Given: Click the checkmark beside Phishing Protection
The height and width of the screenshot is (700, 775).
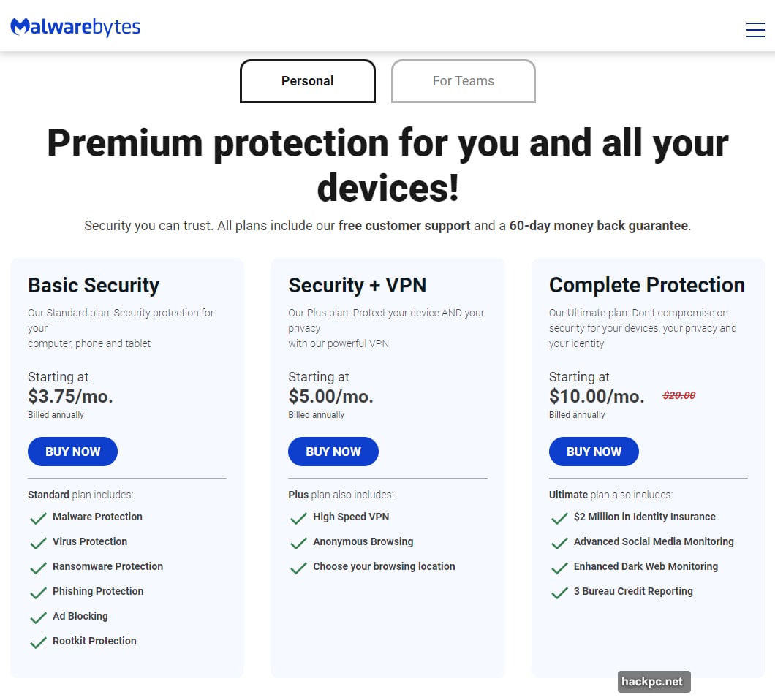Looking at the screenshot, I should click(x=38, y=591).
